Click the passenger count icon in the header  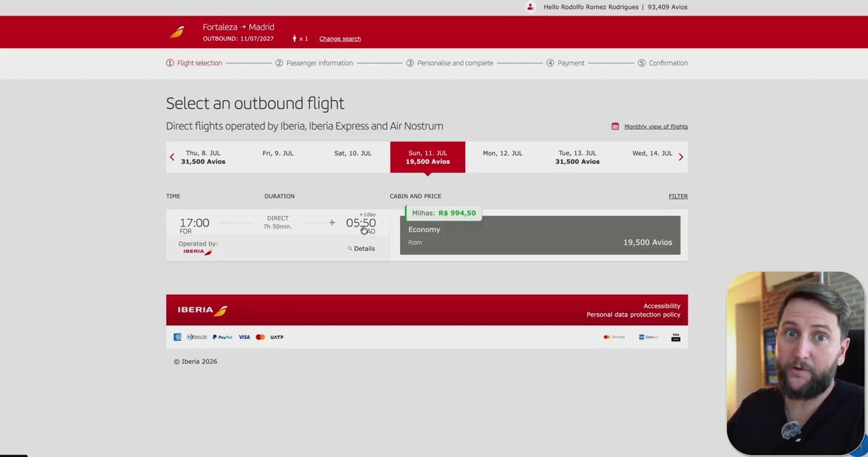294,39
